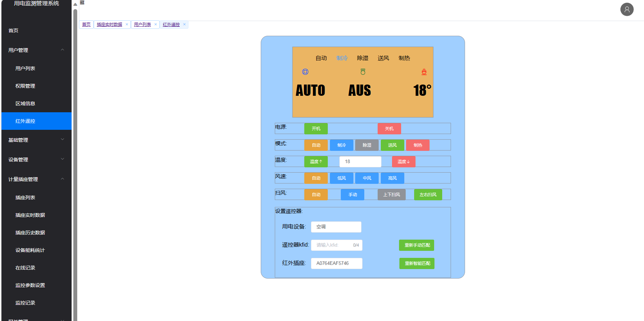The width and height of the screenshot is (644, 321).
Task: Click the 制冷 mode label on display
Action: click(342, 58)
